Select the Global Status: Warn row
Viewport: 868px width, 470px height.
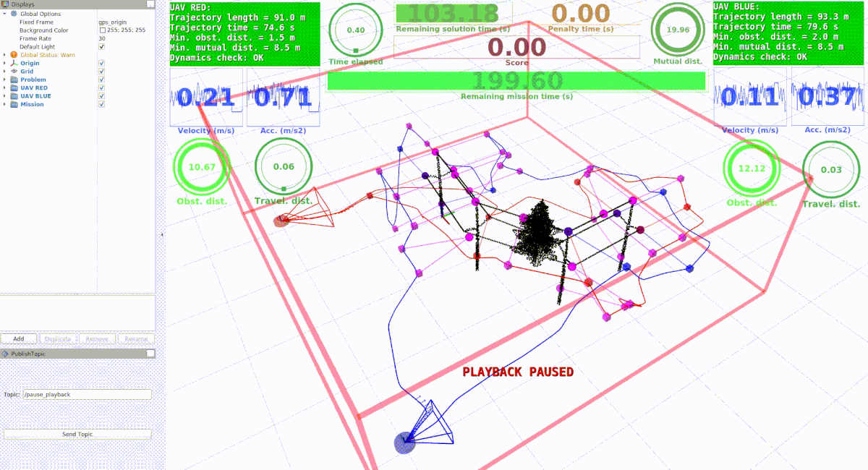coord(77,55)
